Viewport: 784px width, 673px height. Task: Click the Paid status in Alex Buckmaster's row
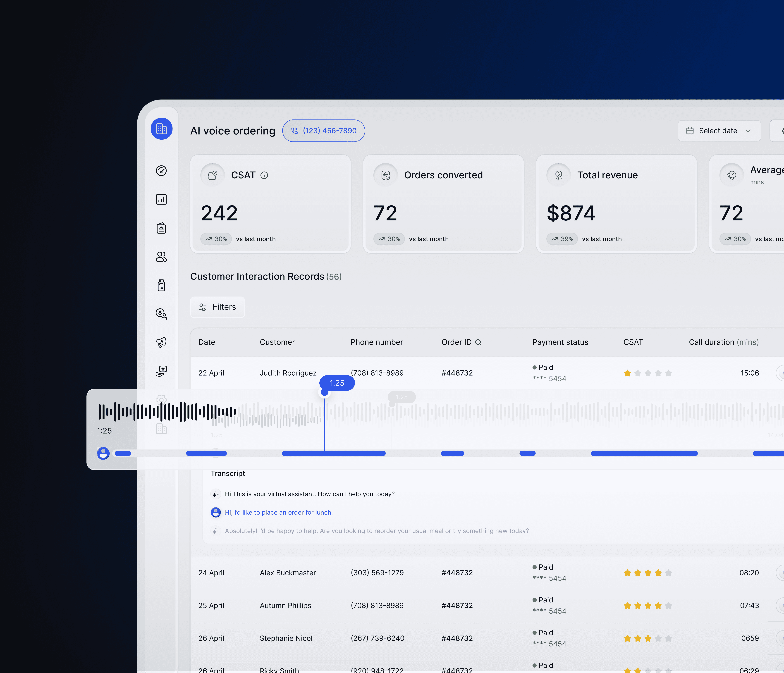(543, 567)
